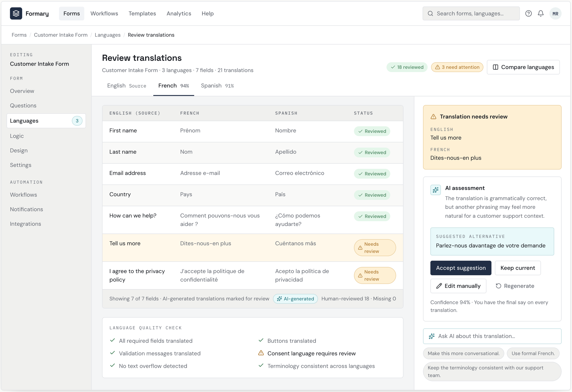572x392 pixels.
Task: Open Workflows in the top navigation
Action: click(x=104, y=13)
